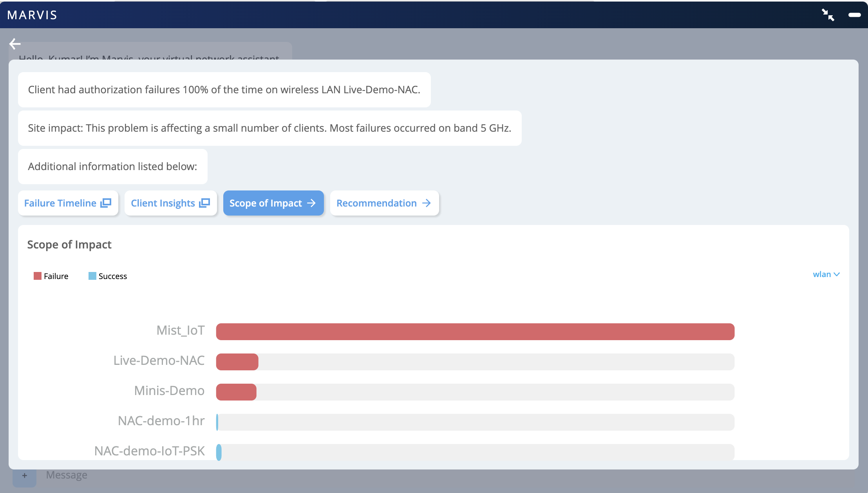868x493 pixels.
Task: Click the Message input field
Action: click(x=235, y=475)
